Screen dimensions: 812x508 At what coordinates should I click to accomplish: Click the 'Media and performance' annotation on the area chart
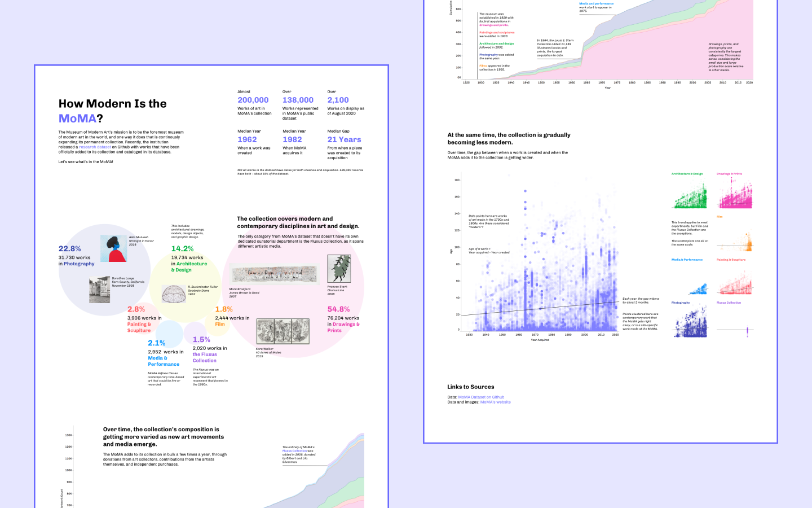coord(596,7)
